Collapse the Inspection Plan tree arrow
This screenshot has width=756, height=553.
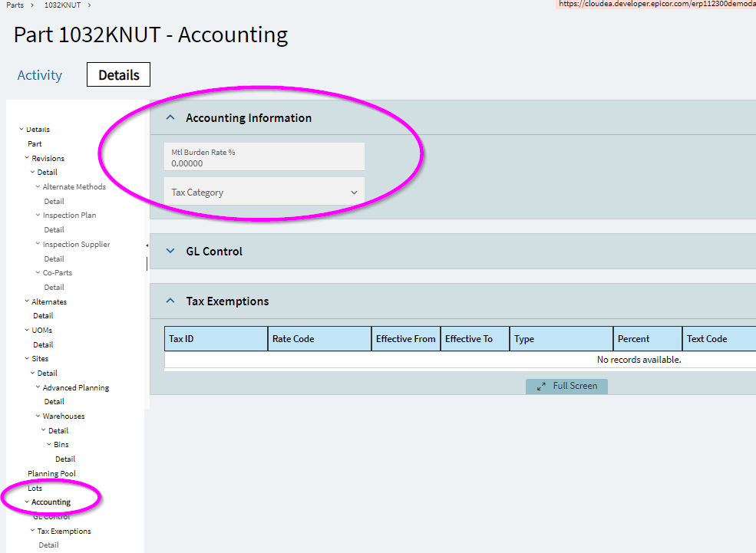(x=38, y=215)
